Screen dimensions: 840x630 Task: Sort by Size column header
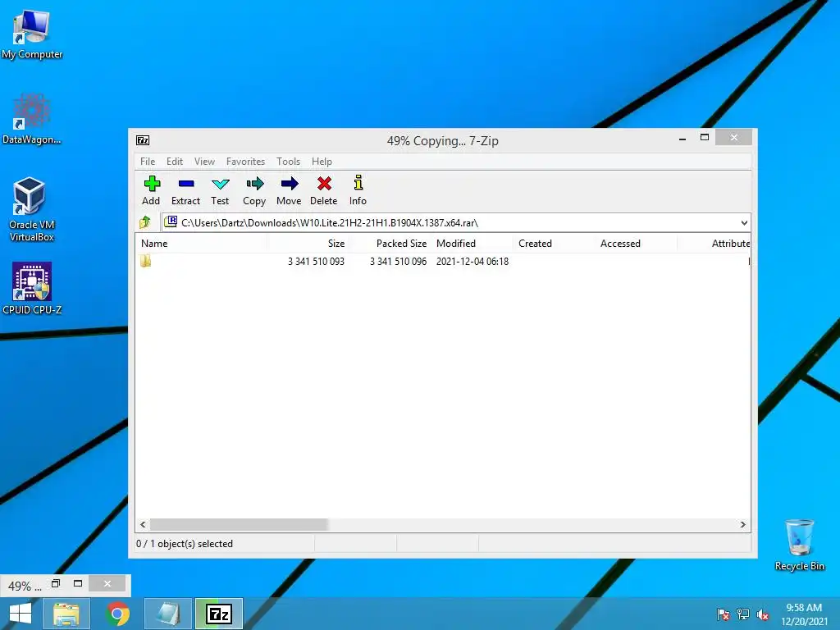pos(308,243)
